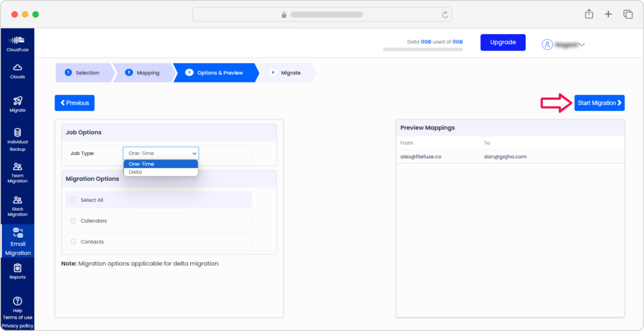Enable the Calendars migration option
The width and height of the screenshot is (644, 331).
point(73,220)
